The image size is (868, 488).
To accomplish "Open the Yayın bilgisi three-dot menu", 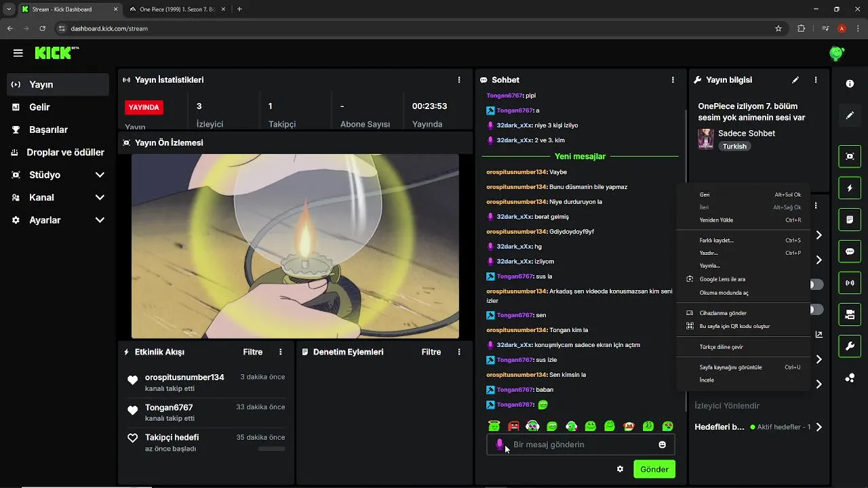I will coord(816,80).
